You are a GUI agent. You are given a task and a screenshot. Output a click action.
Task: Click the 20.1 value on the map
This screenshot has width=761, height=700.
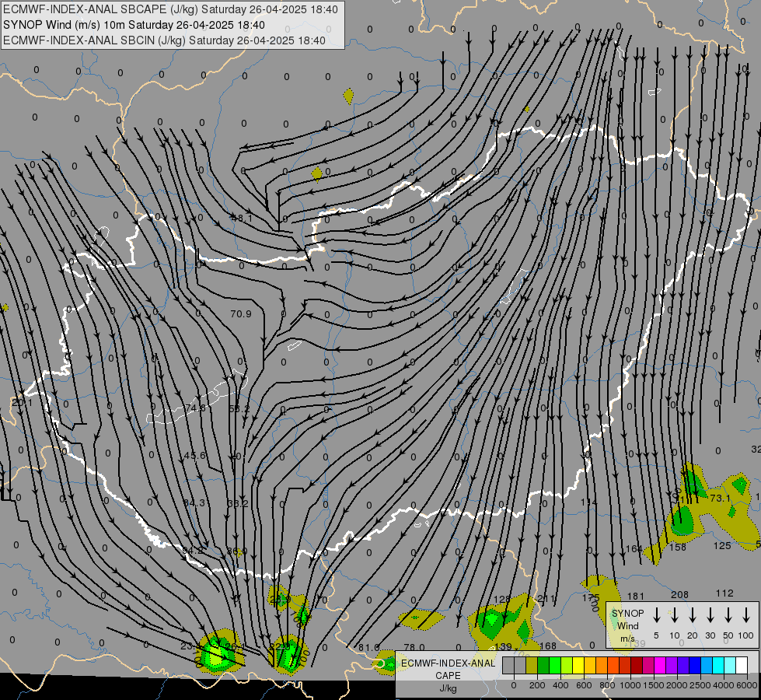pos(22,403)
